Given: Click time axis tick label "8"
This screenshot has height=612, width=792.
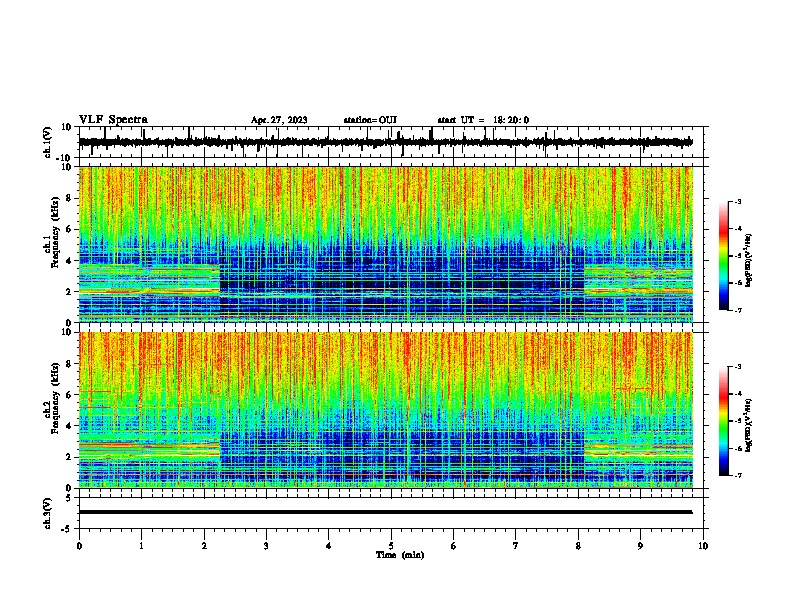Looking at the screenshot, I should [578, 546].
